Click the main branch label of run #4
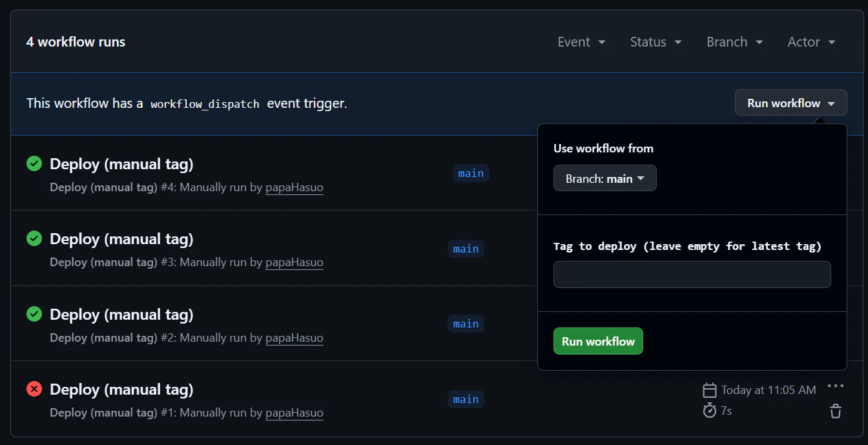The width and height of the screenshot is (868, 445). [471, 173]
